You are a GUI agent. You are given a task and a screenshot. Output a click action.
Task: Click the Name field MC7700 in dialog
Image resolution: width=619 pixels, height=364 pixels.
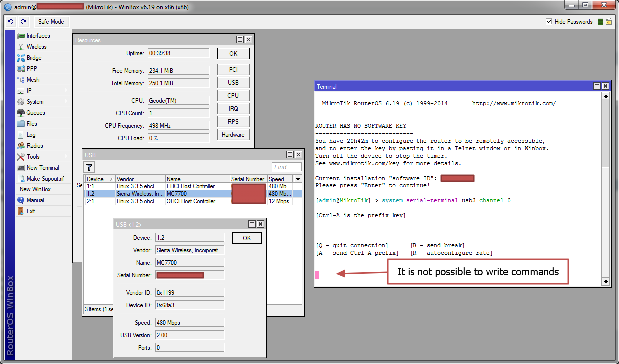click(189, 263)
